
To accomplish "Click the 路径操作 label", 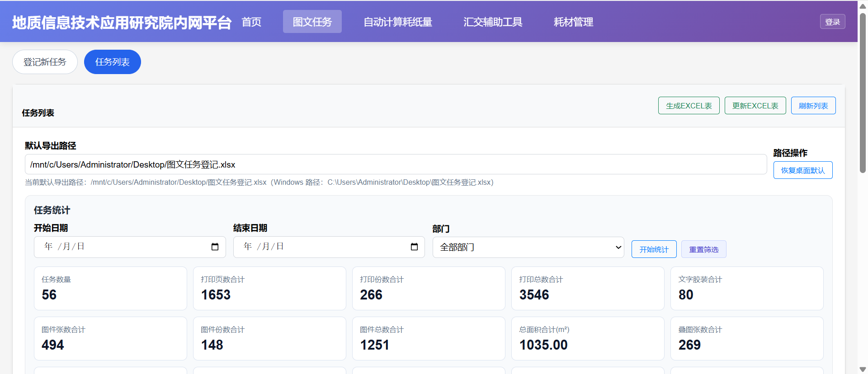I will tap(790, 153).
